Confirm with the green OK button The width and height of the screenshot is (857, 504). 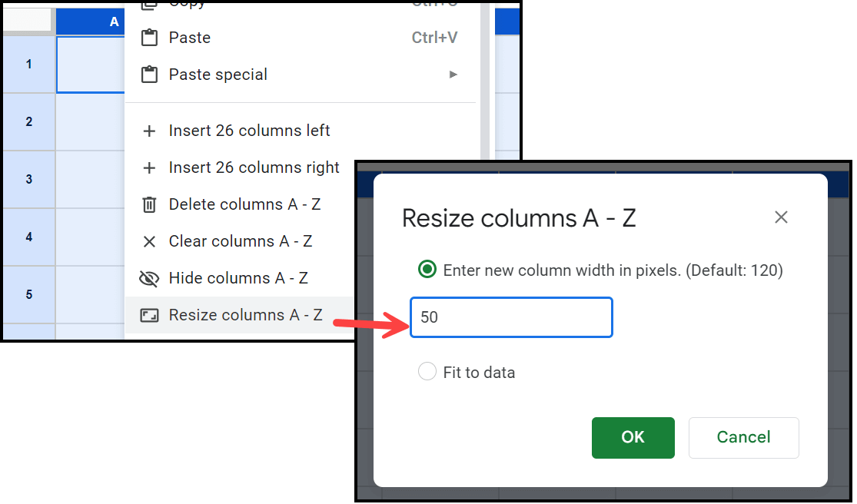point(633,437)
